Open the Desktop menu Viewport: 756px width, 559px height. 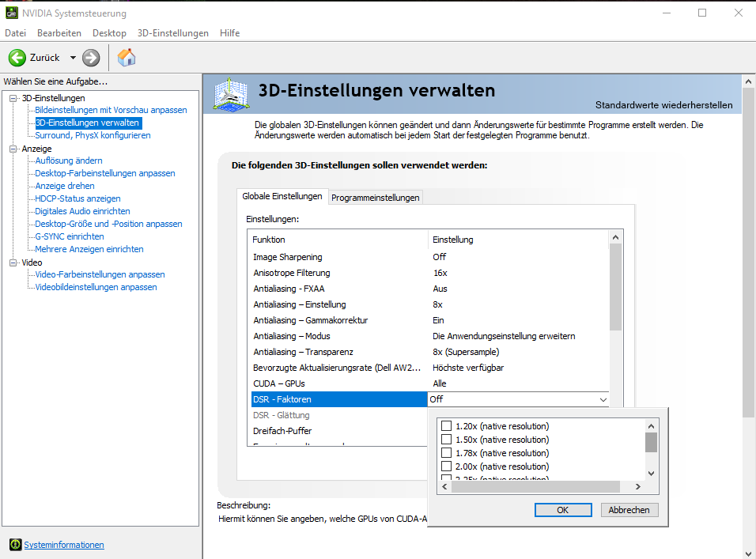pyautogui.click(x=109, y=32)
